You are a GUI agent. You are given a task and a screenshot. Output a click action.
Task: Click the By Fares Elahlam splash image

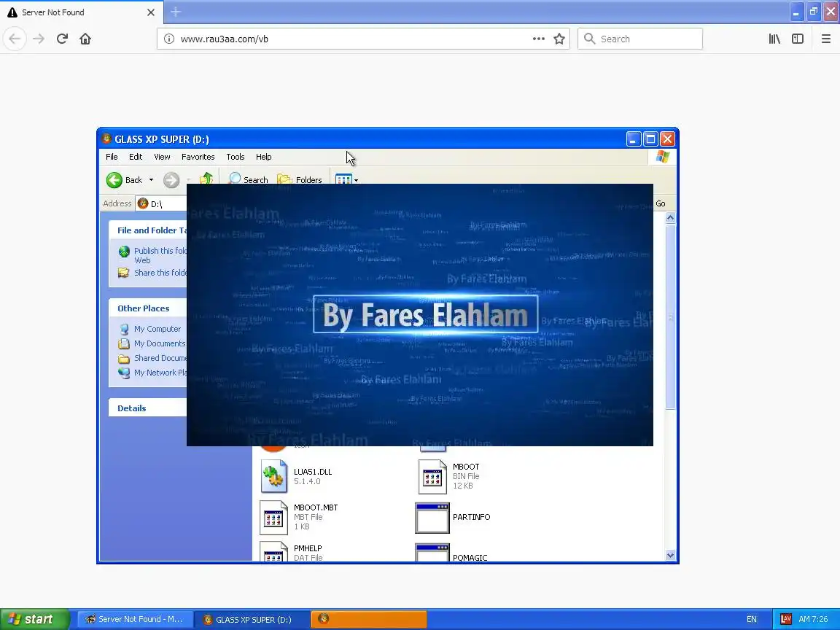point(419,314)
